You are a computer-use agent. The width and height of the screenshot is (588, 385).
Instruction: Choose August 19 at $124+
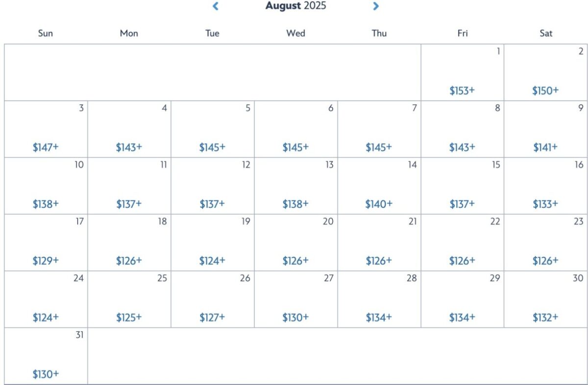212,243
